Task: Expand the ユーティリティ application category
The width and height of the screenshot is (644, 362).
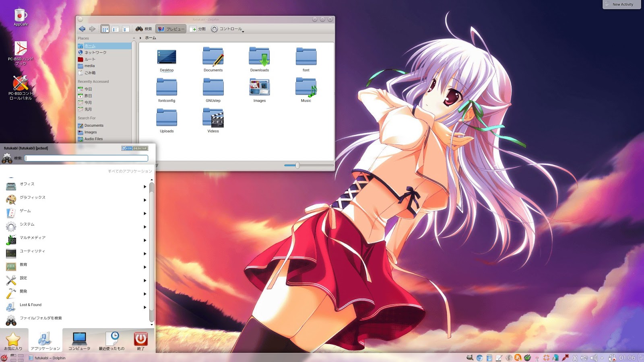Action: [x=76, y=253]
